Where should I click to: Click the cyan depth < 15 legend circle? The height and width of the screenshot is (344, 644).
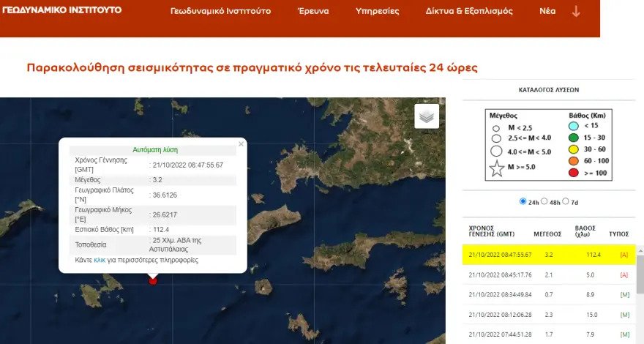click(x=573, y=126)
